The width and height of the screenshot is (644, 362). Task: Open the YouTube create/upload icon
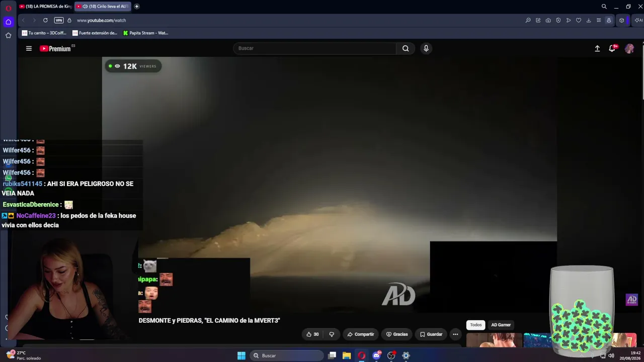click(x=597, y=48)
